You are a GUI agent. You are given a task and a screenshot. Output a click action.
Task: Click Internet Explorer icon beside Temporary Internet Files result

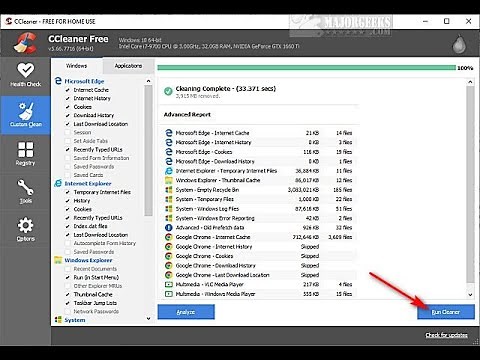[169, 171]
